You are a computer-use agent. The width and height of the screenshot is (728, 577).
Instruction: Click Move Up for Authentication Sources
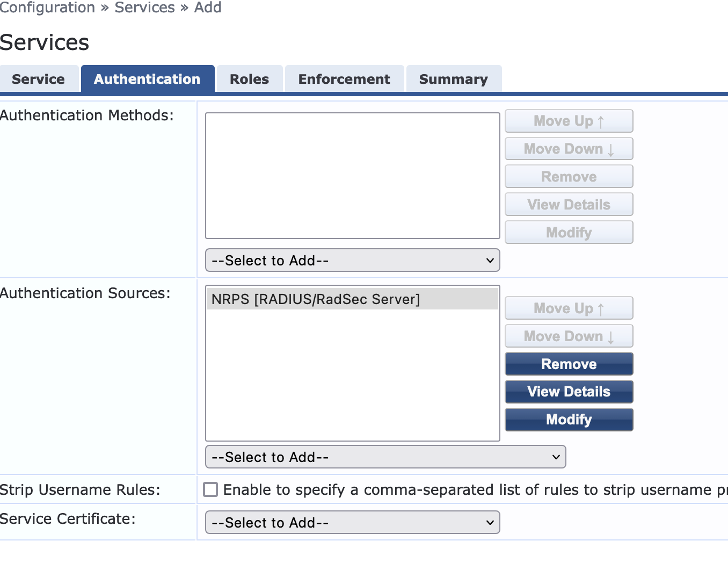[x=569, y=308]
